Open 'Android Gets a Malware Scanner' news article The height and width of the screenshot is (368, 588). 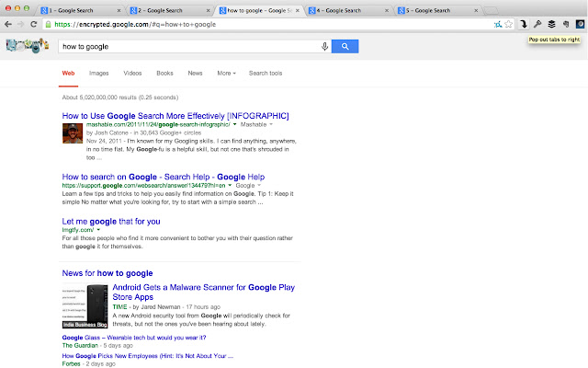pyautogui.click(x=204, y=293)
